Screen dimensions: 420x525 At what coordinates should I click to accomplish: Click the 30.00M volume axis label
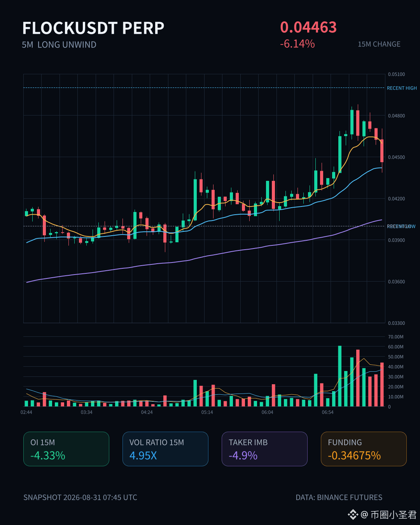click(x=396, y=377)
